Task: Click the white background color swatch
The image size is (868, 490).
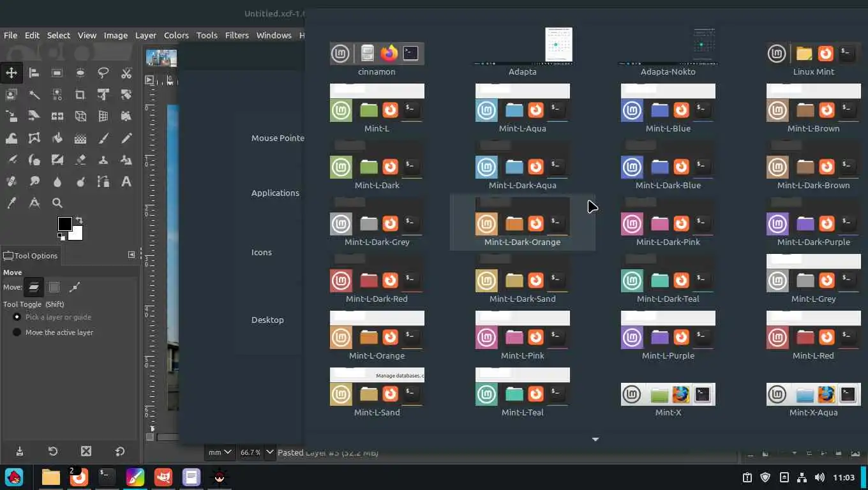Action: 77,234
